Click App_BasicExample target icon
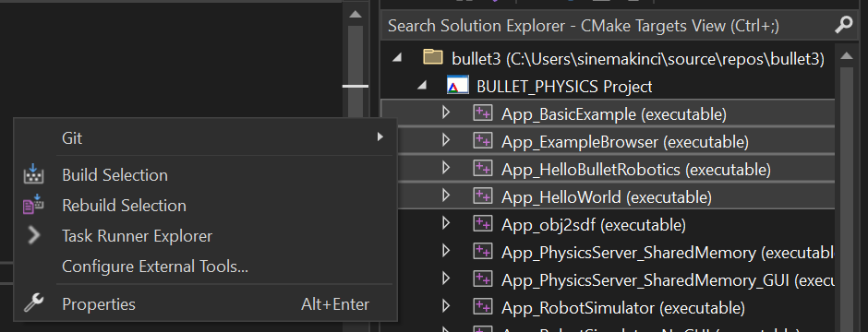The image size is (868, 332). 483,113
